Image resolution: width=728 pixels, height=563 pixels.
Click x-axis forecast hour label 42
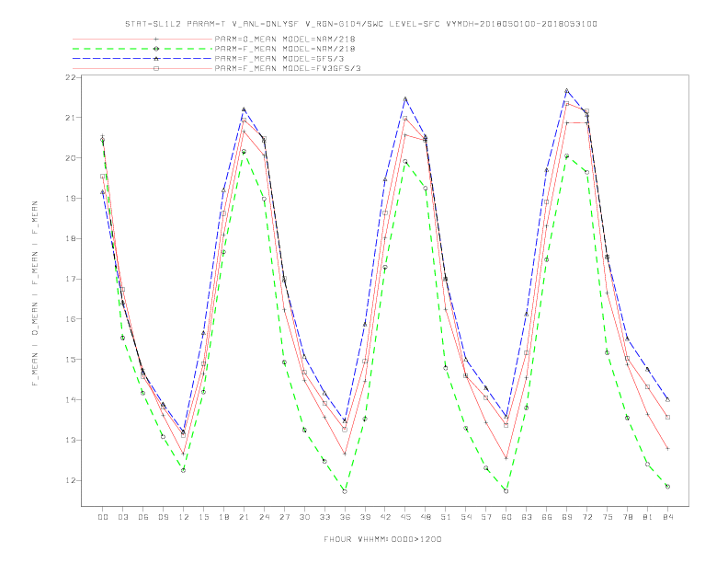[385, 517]
